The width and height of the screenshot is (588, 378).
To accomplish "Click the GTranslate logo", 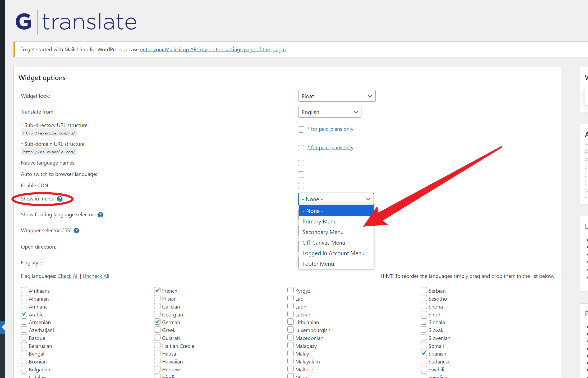I will point(76,21).
